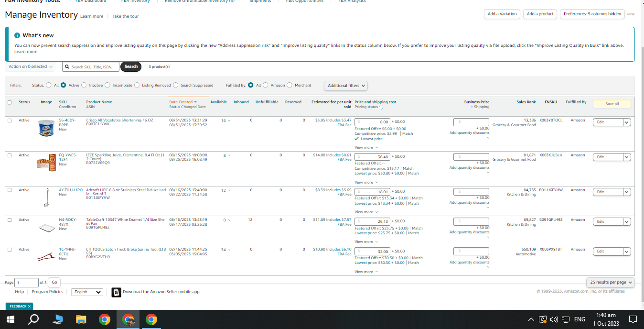The image size is (644, 329).
Task: Open the Windows Start menu
Action: [11, 319]
